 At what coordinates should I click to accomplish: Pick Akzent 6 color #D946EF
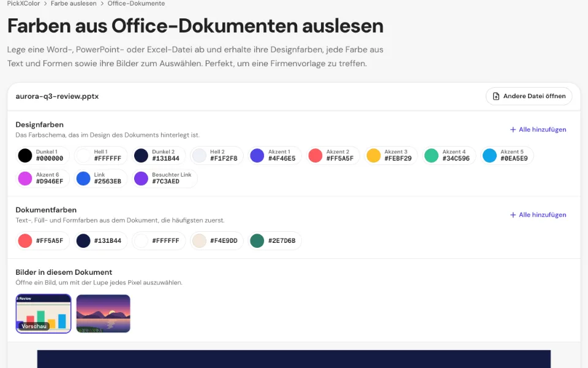pos(42,178)
